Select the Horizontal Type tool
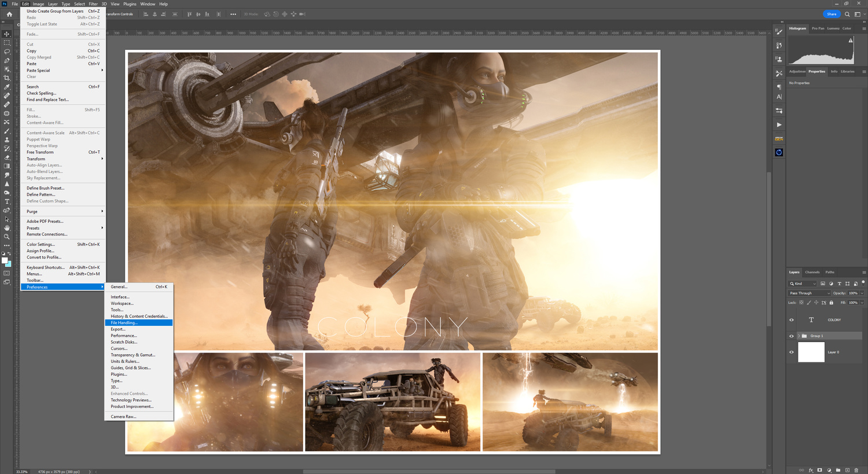This screenshot has width=868, height=474. pos(7,201)
